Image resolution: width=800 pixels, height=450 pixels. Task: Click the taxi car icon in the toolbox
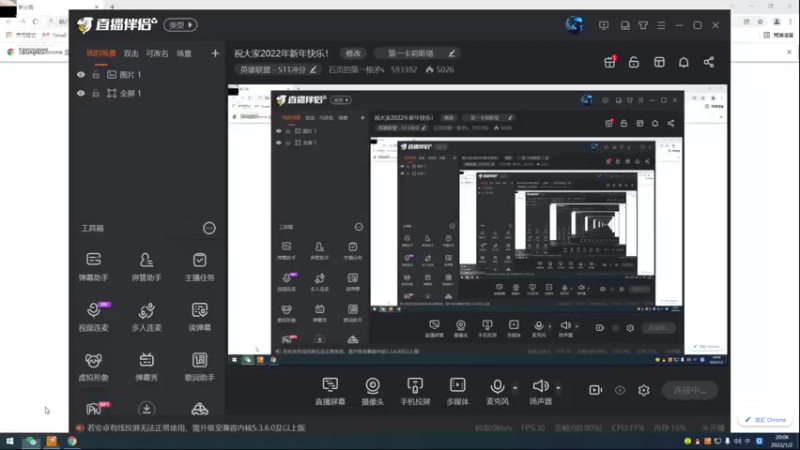(x=199, y=409)
